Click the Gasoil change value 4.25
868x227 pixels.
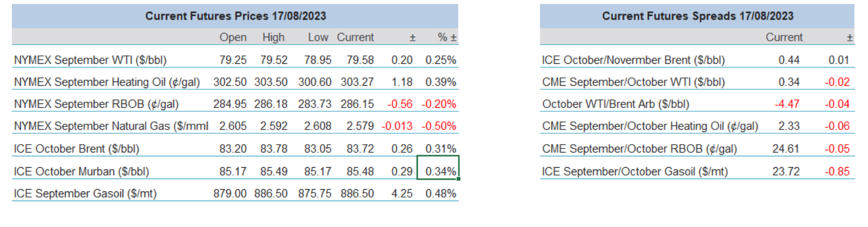coord(402,194)
